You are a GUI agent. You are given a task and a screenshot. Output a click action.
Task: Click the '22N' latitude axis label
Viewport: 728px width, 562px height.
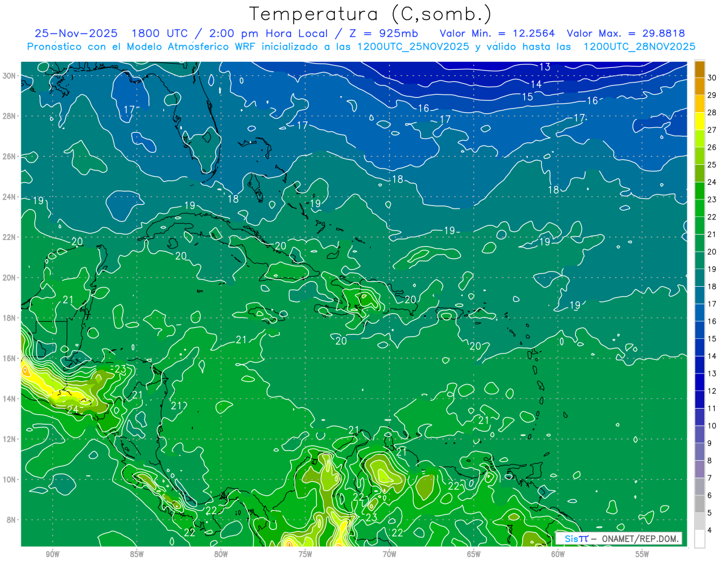[10, 237]
